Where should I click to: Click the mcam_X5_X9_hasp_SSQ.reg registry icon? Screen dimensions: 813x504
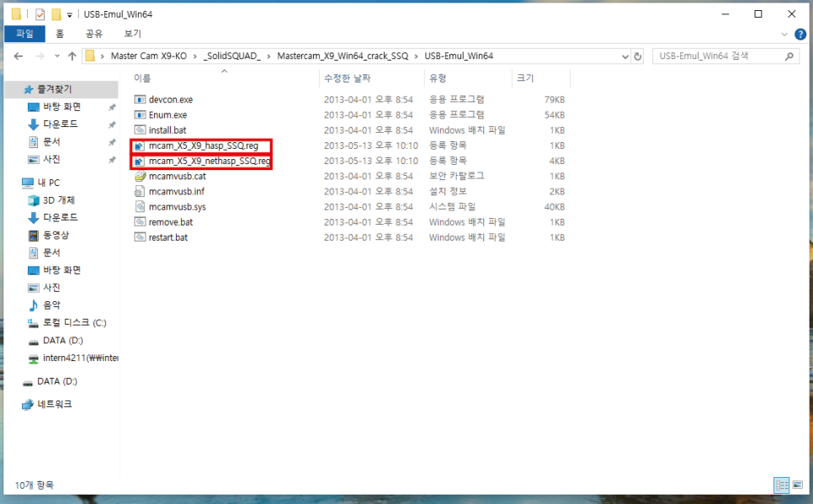click(x=140, y=146)
